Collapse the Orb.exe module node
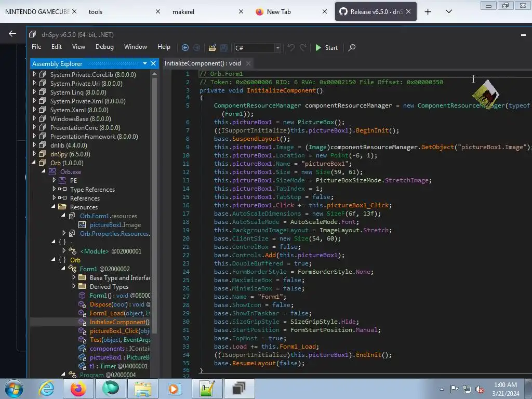The image size is (532, 399). (x=44, y=171)
